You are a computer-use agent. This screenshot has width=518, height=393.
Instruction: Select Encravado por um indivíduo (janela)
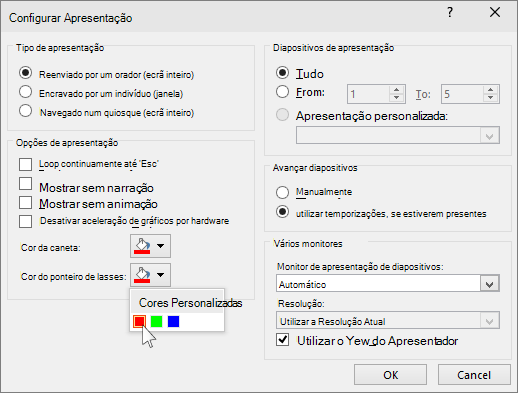point(26,92)
